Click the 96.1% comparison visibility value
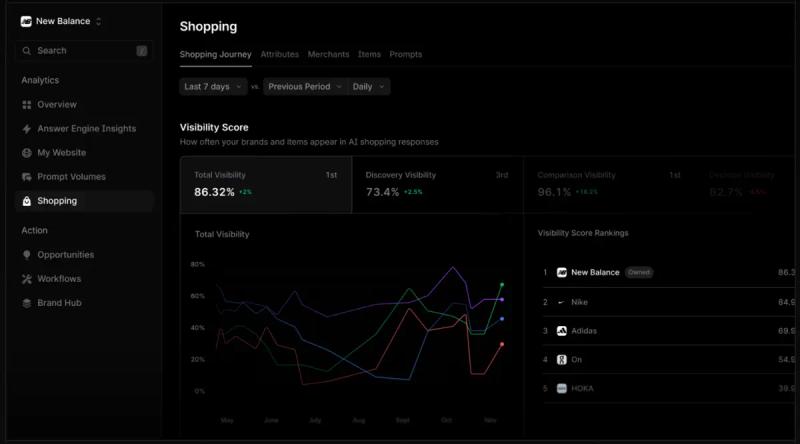The image size is (800, 444). click(554, 192)
